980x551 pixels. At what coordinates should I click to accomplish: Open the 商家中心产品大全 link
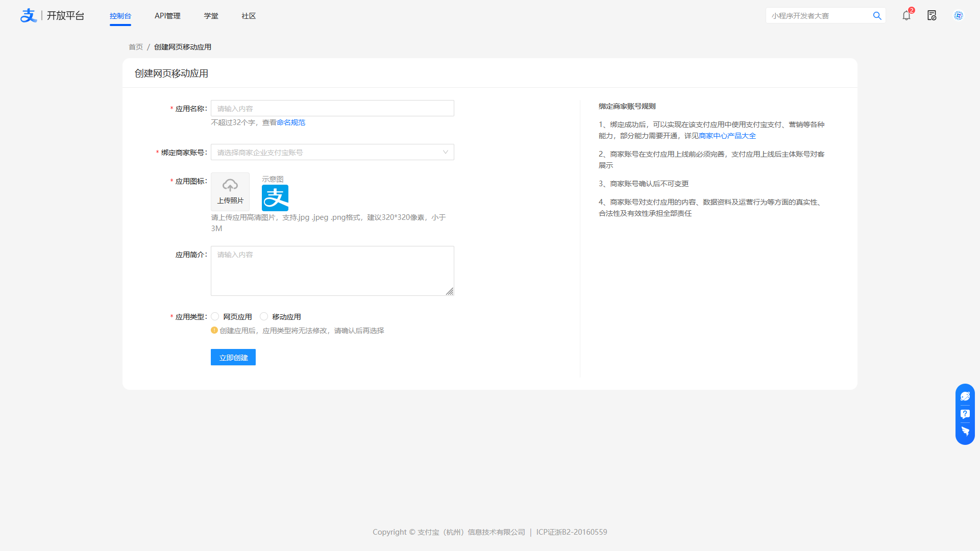[x=727, y=136]
